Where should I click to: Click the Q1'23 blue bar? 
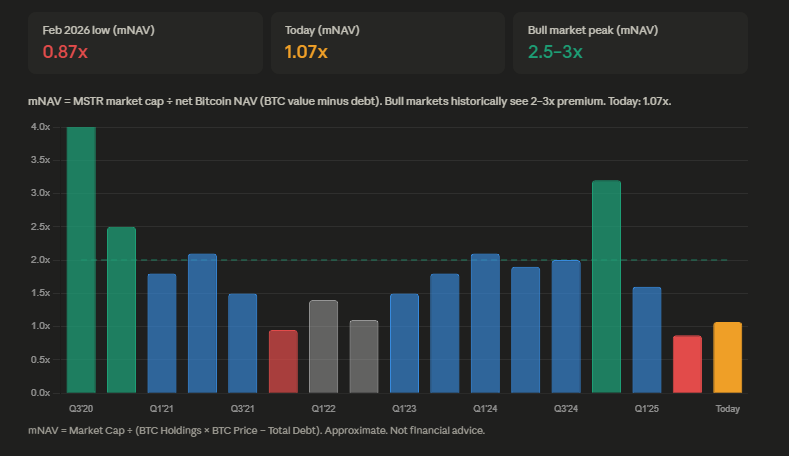[405, 343]
